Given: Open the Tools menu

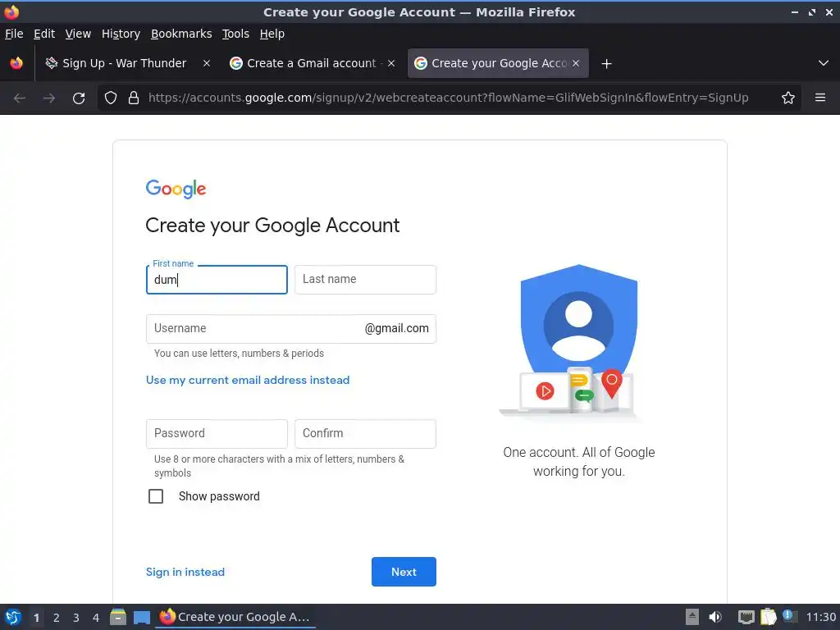Looking at the screenshot, I should pyautogui.click(x=235, y=34).
